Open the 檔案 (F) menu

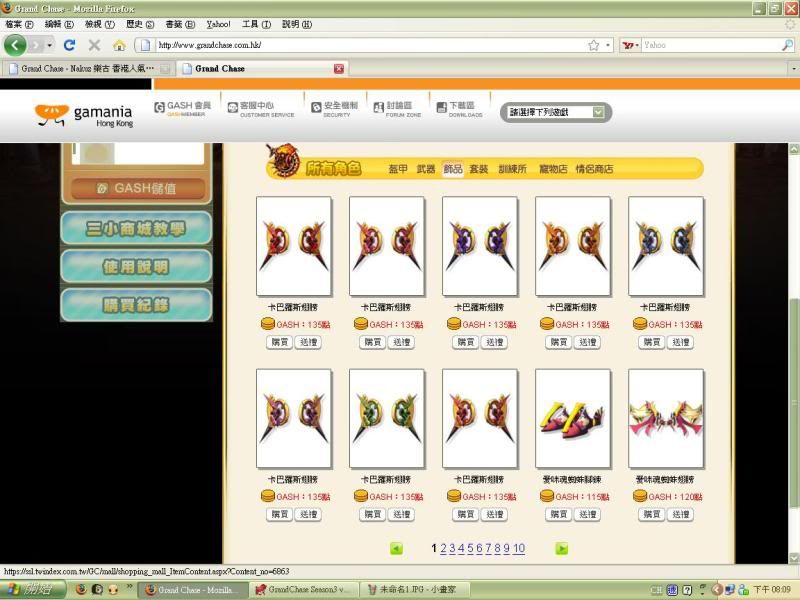19,24
